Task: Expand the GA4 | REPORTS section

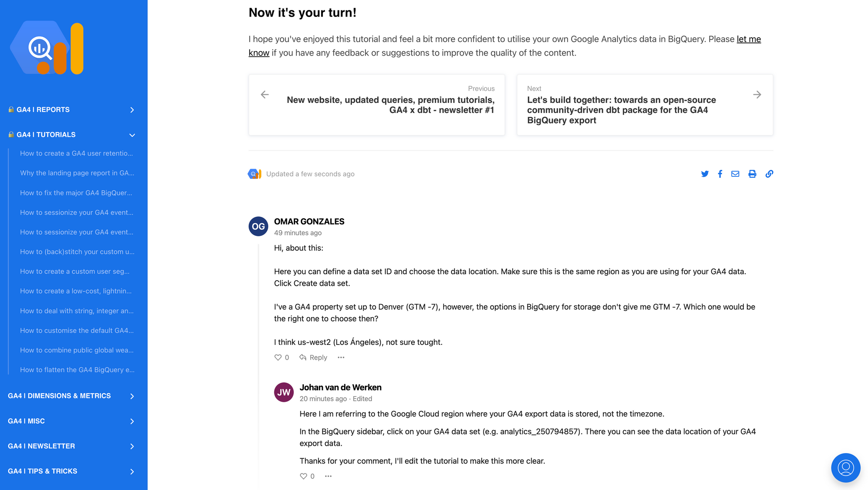Action: click(x=72, y=109)
